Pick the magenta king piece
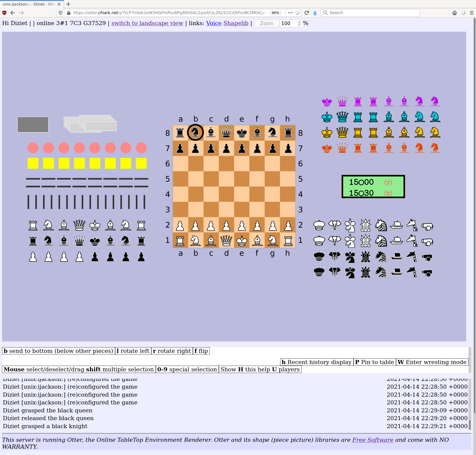Image resolution: width=476 pixels, height=455 pixels. coord(327,102)
